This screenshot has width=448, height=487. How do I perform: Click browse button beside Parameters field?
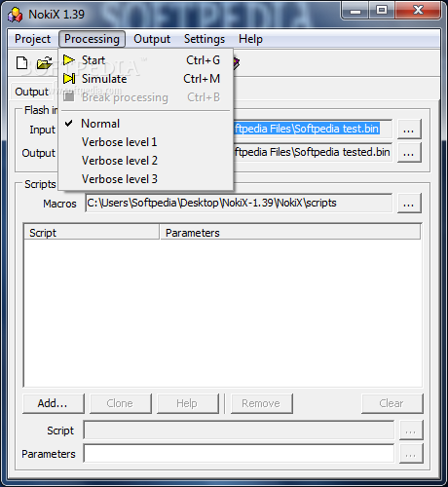(x=411, y=453)
